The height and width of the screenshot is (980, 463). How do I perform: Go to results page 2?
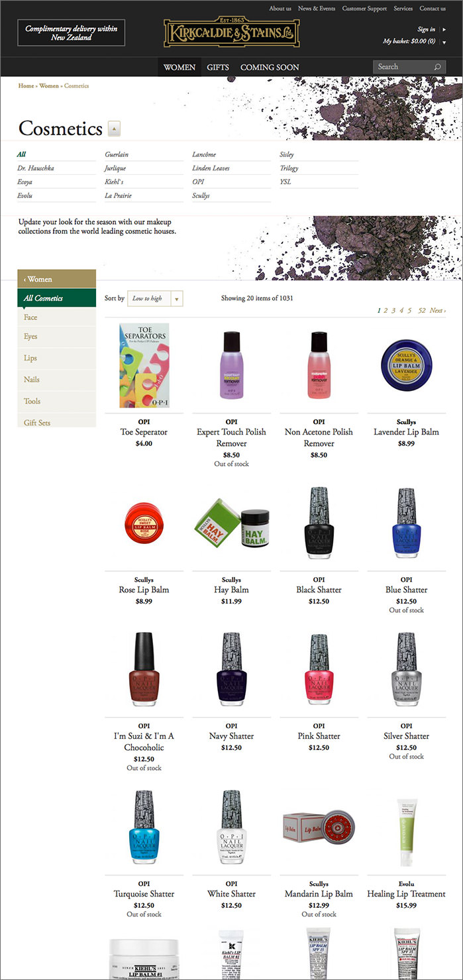(x=386, y=310)
